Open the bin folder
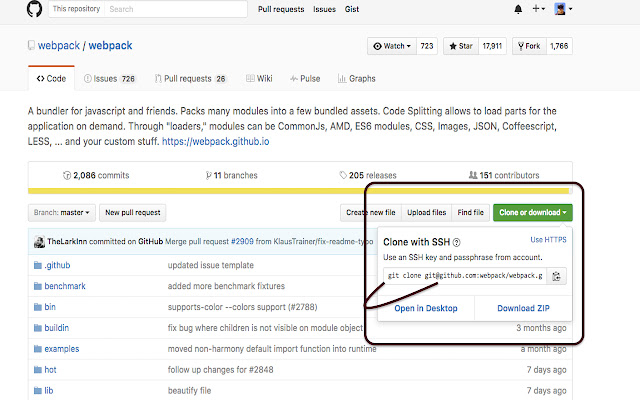 pyautogui.click(x=50, y=307)
